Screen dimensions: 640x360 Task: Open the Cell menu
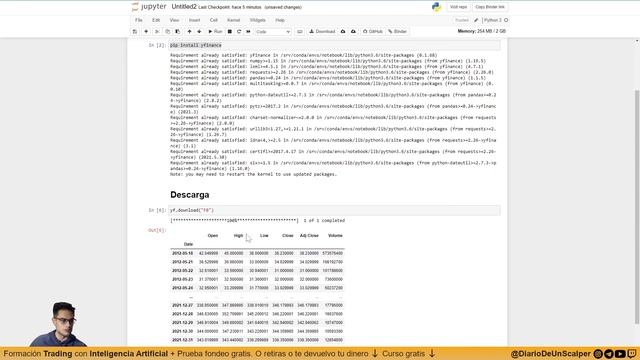point(213,20)
